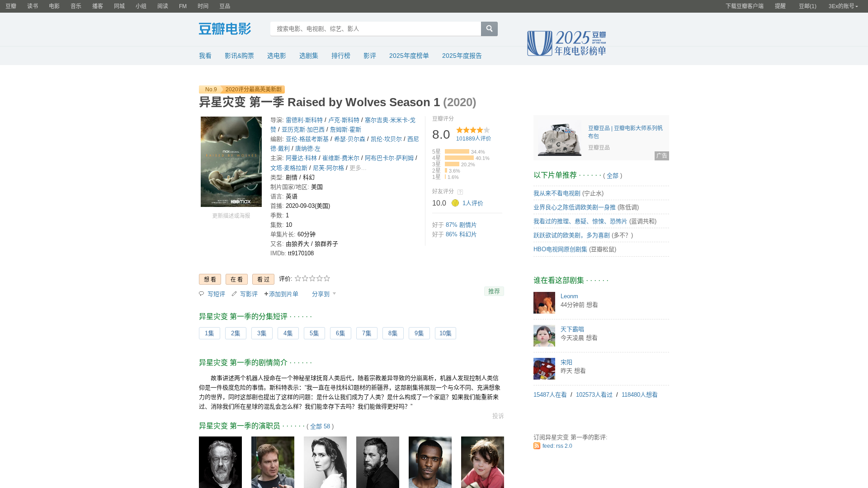Open the Raised by Wolves poster
The width and height of the screenshot is (868, 488).
click(231, 162)
